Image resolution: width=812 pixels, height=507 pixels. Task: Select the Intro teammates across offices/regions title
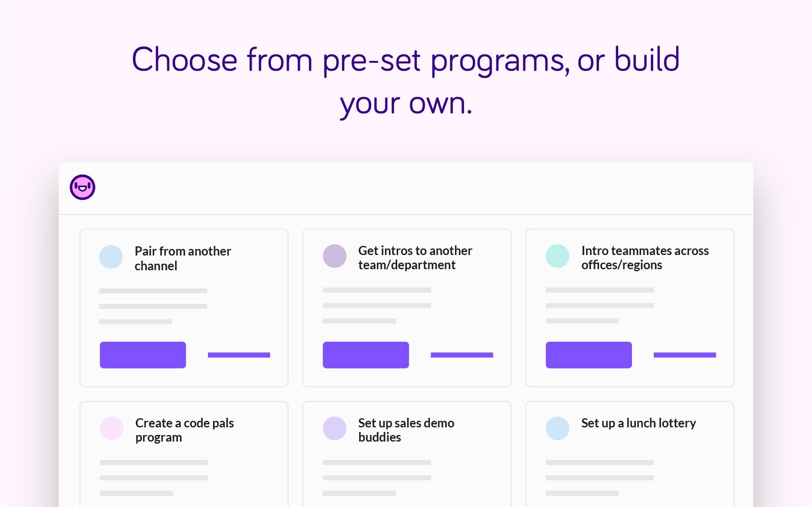coord(645,258)
